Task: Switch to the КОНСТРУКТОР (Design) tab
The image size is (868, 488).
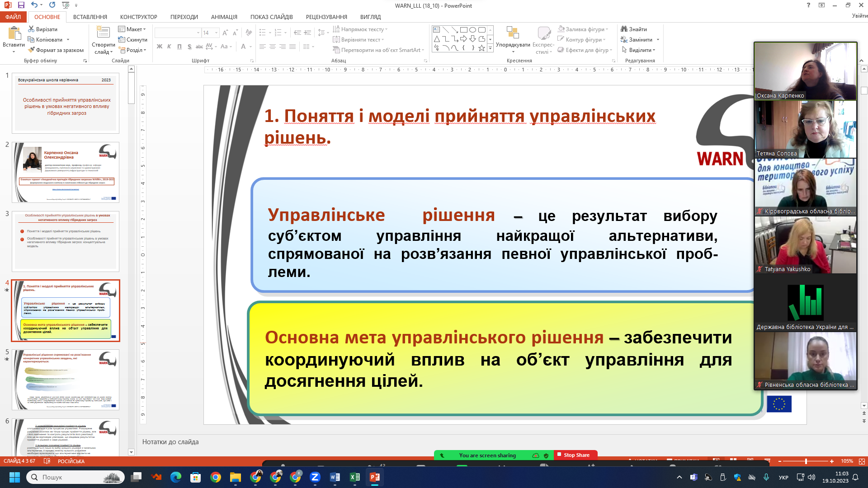Action: click(x=138, y=17)
